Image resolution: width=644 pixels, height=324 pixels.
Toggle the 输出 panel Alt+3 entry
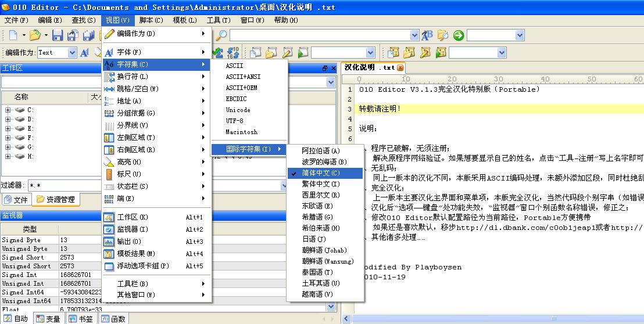coord(156,242)
